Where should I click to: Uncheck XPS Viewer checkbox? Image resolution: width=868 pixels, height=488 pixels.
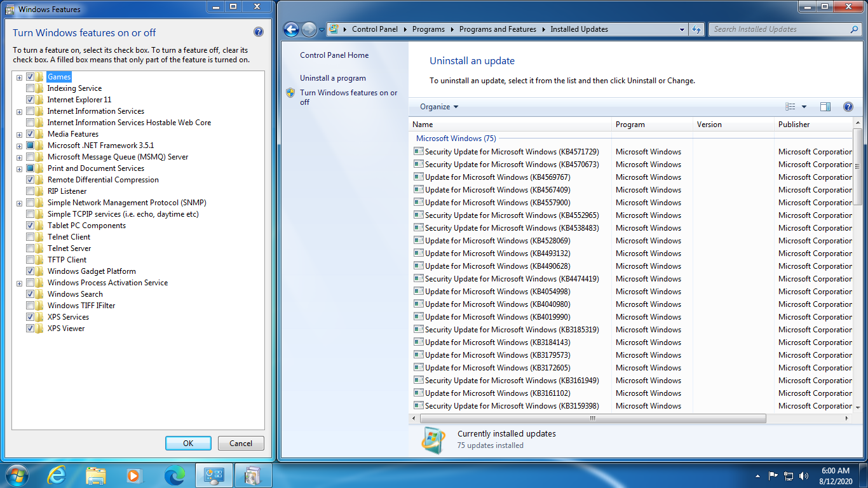coord(30,329)
